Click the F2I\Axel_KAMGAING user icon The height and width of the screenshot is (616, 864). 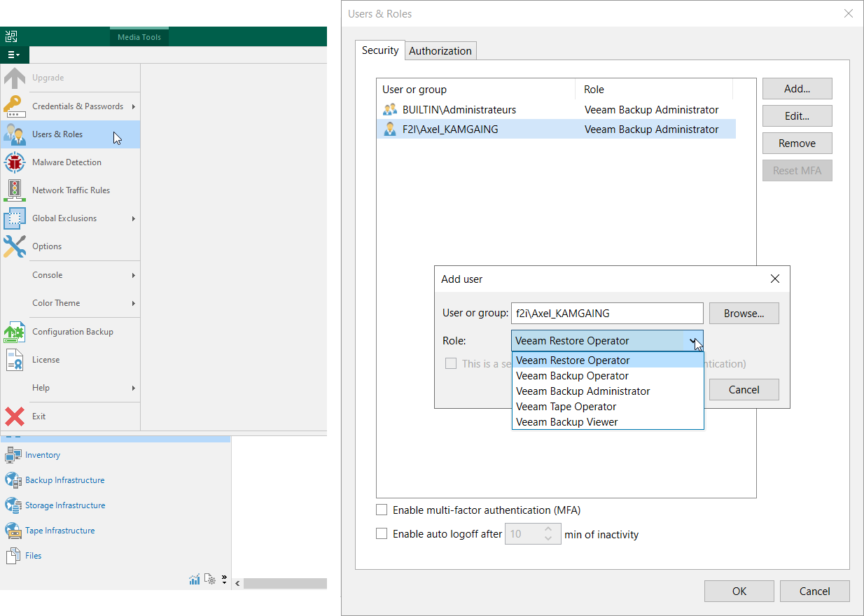coord(390,129)
